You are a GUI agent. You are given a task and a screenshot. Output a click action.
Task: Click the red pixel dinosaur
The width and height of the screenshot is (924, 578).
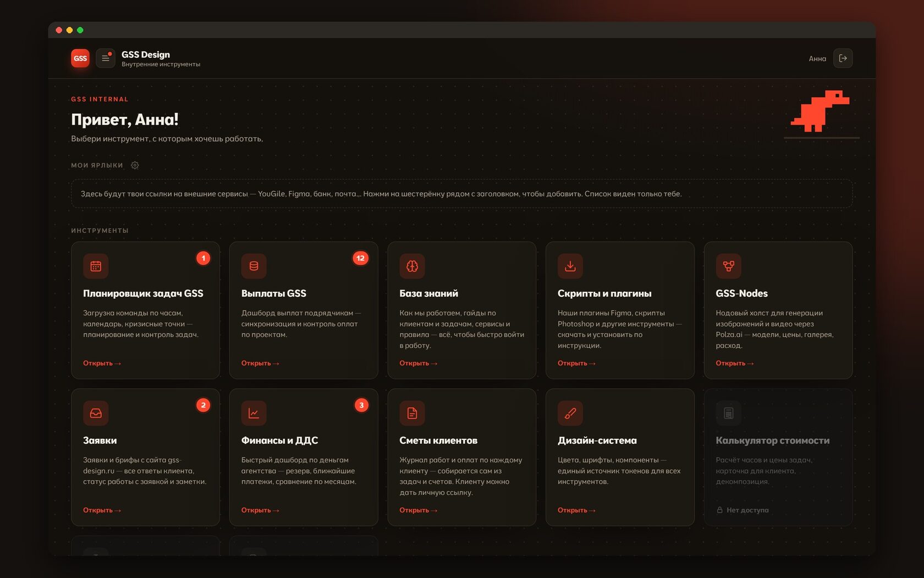(x=820, y=111)
